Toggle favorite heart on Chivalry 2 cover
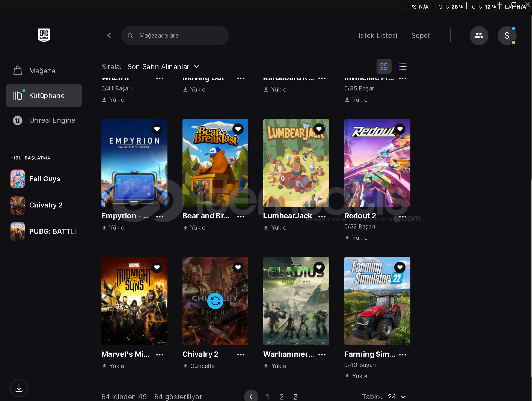The height and width of the screenshot is (401, 532). tap(238, 267)
